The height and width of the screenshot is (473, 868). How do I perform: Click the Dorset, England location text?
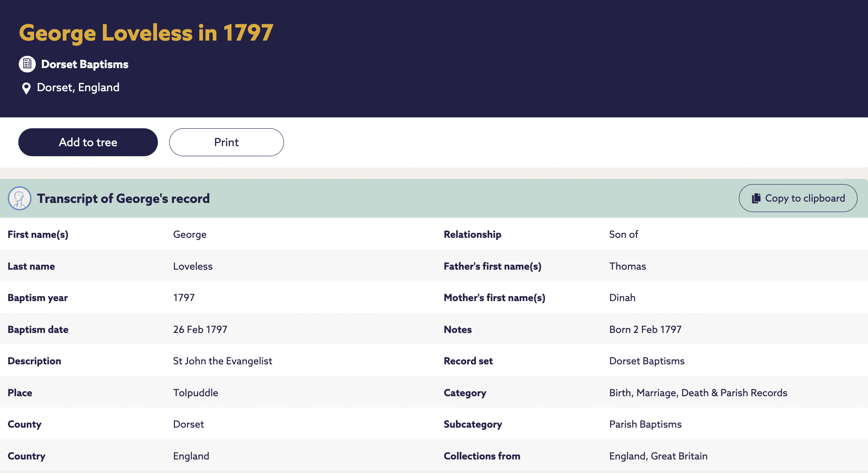coord(78,88)
